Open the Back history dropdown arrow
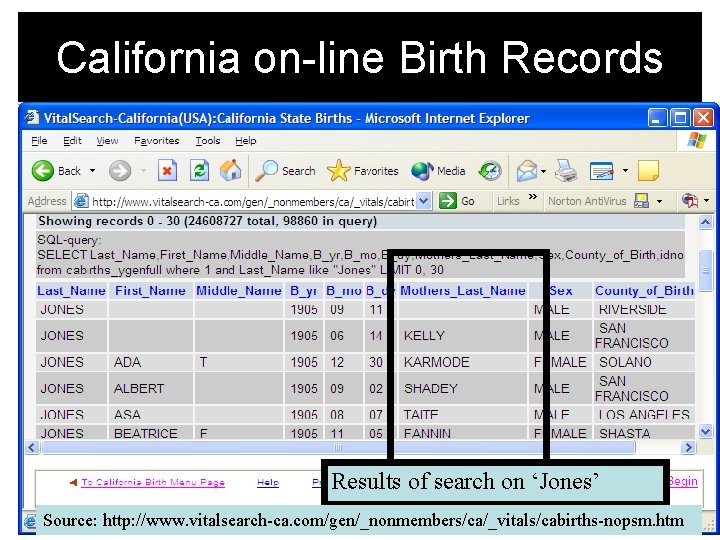 click(92, 171)
